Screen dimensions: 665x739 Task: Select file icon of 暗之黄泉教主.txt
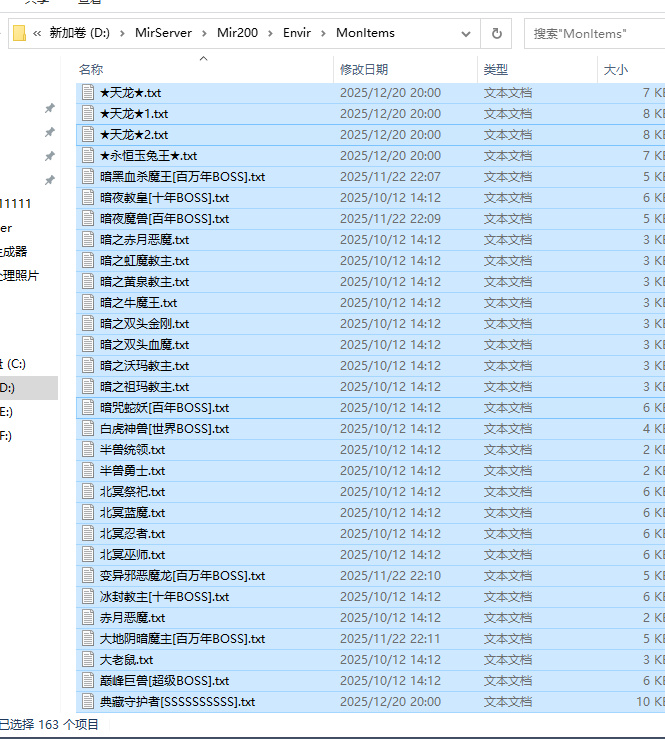click(x=88, y=281)
